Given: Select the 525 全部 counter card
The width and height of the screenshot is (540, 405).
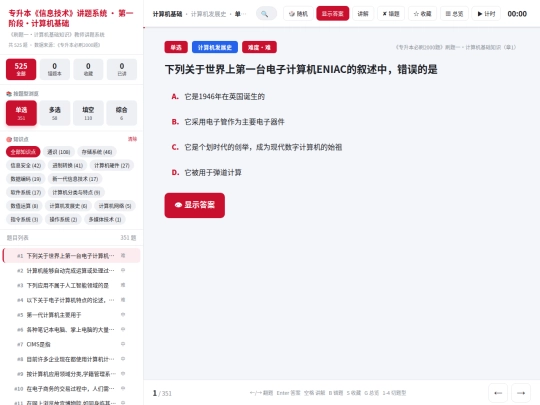Looking at the screenshot, I should pyautogui.click(x=21, y=69).
